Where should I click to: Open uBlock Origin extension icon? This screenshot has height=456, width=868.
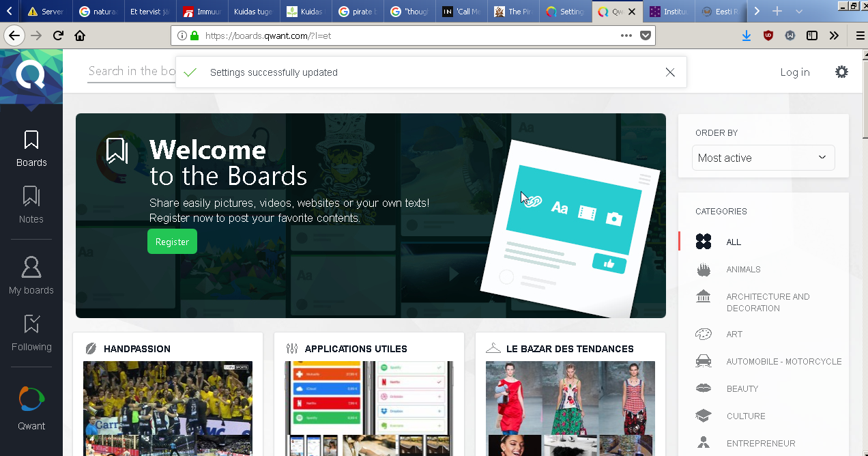pyautogui.click(x=768, y=35)
